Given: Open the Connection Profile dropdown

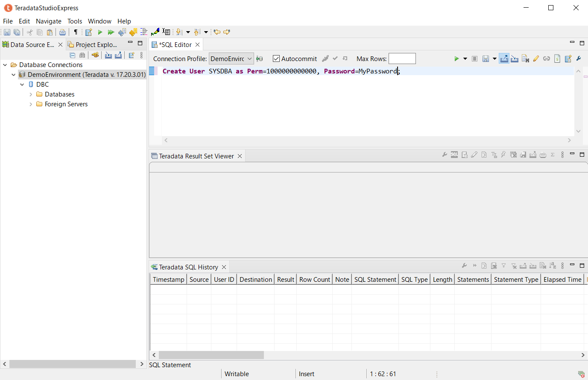Looking at the screenshot, I should [x=250, y=58].
